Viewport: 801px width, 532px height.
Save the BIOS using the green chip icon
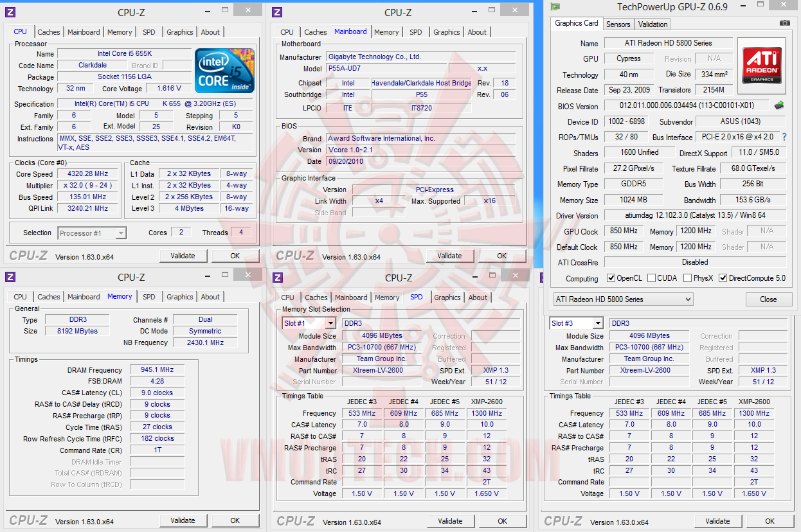tap(779, 105)
